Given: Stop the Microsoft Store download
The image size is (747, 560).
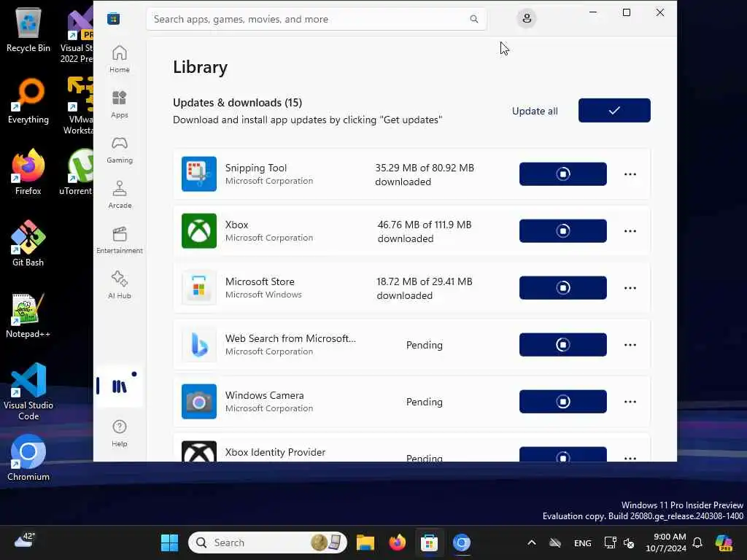Looking at the screenshot, I should coord(562,287).
